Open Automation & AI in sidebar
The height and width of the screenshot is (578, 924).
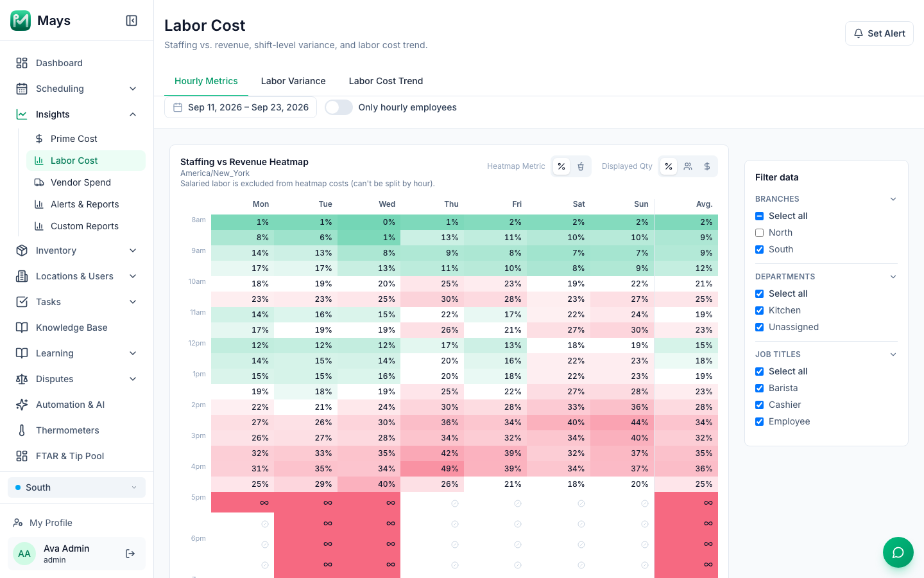click(x=76, y=405)
